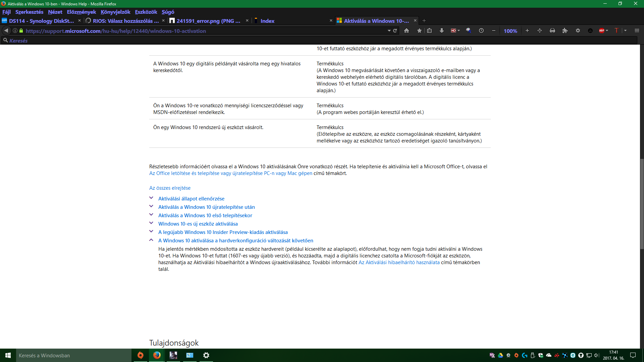Open Windows Settings gear in taskbar
The image size is (644, 362).
(x=206, y=355)
